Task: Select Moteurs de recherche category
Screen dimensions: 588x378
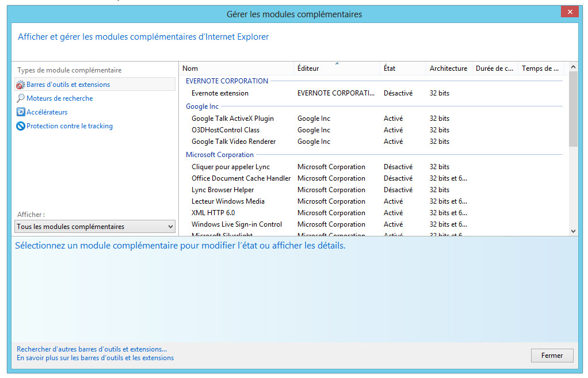Action: pos(60,98)
